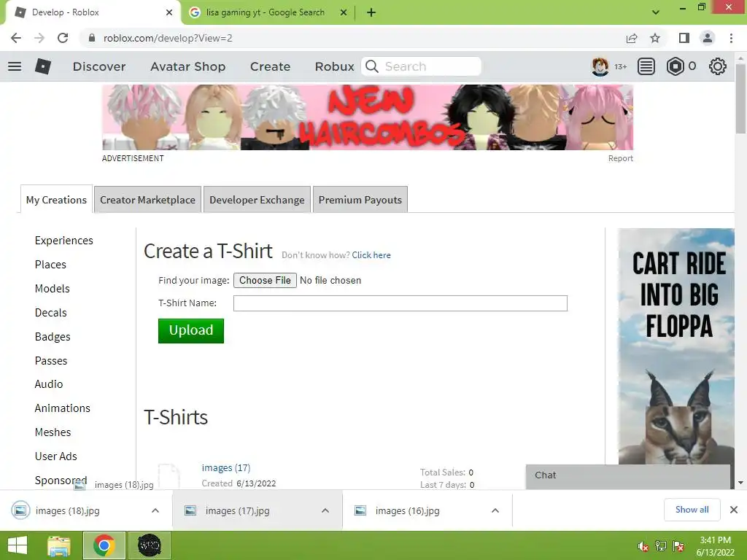
Task: Close the downloads bar
Action: [734, 510]
